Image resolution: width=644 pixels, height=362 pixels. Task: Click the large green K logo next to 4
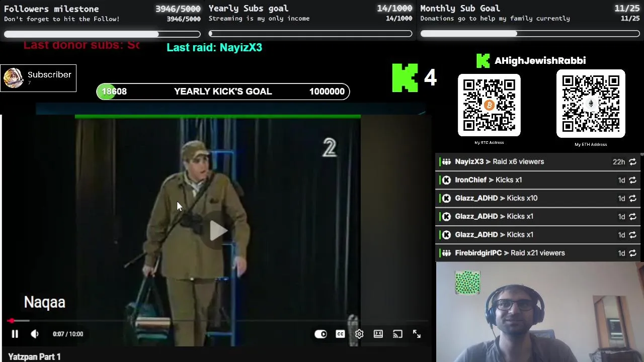[405, 78]
